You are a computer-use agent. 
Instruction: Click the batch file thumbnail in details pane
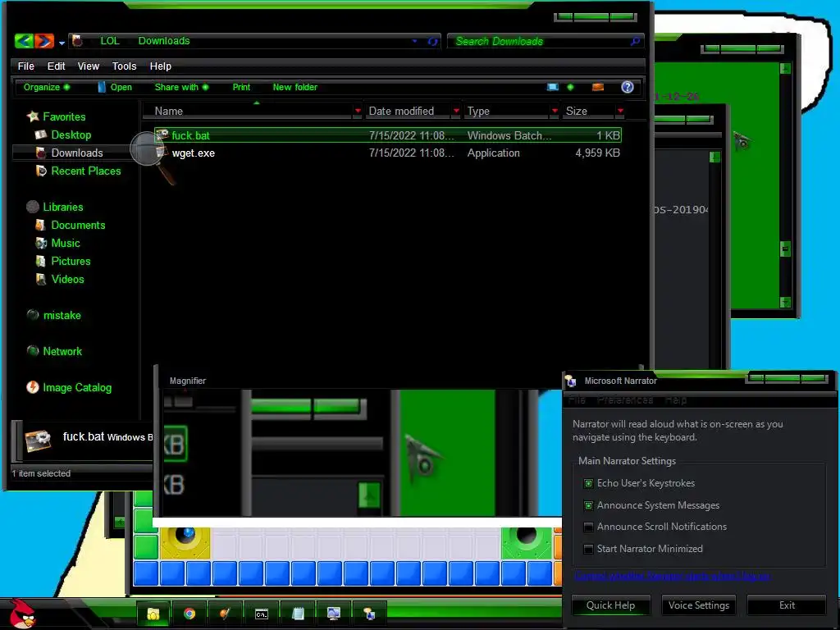pos(38,441)
